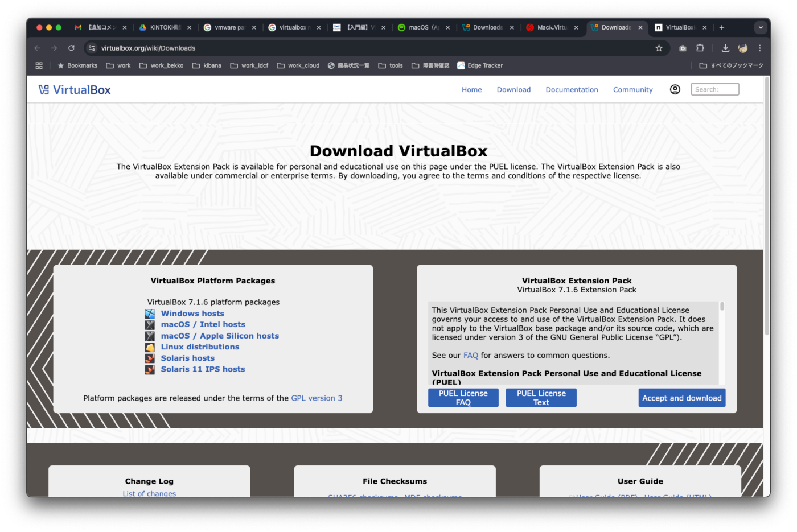The image size is (797, 532).
Task: Switch to the vmware Google search tab
Action: point(230,27)
